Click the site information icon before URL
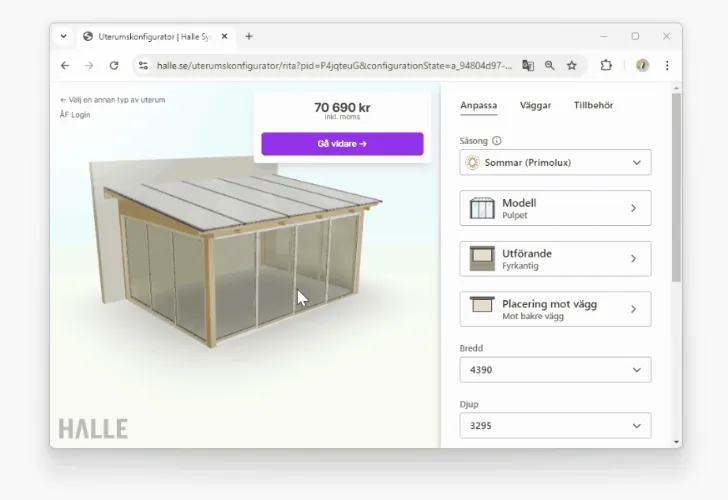This screenshot has width=728, height=500. (x=143, y=65)
